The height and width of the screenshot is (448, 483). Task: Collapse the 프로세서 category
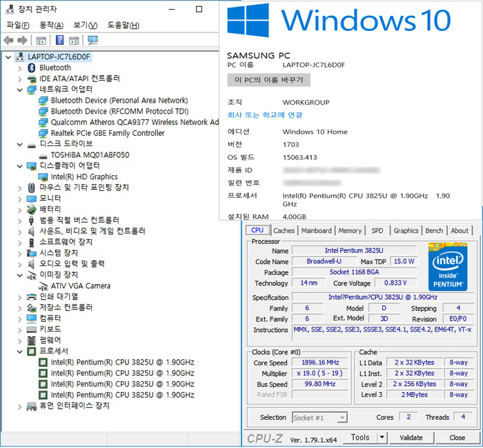[20, 352]
